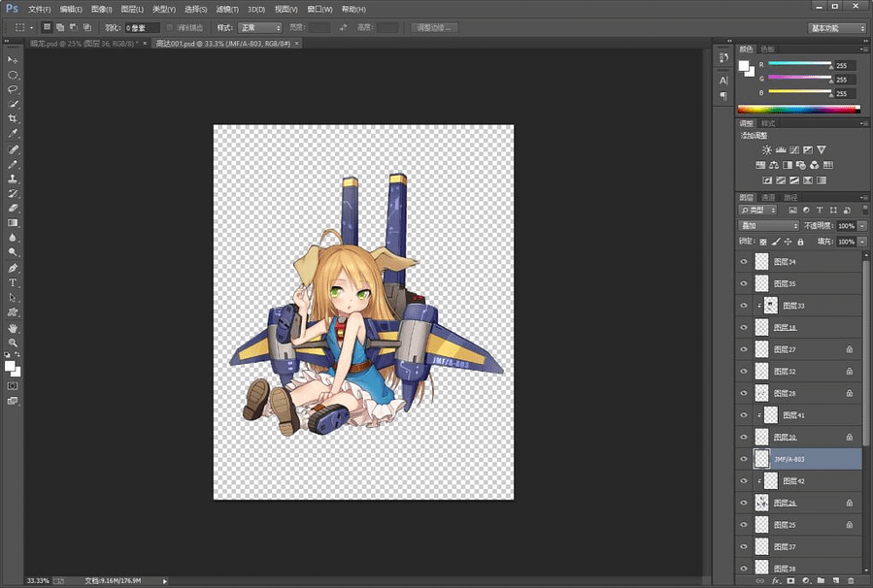Viewport: 873px width, 588px height.
Task: Add a Levels adjustment
Action: 781,149
